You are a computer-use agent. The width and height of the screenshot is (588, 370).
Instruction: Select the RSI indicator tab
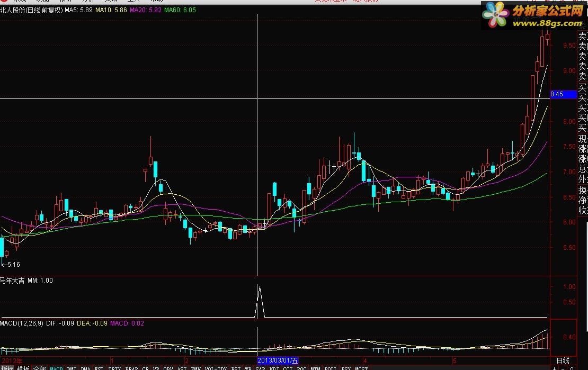coord(236,368)
